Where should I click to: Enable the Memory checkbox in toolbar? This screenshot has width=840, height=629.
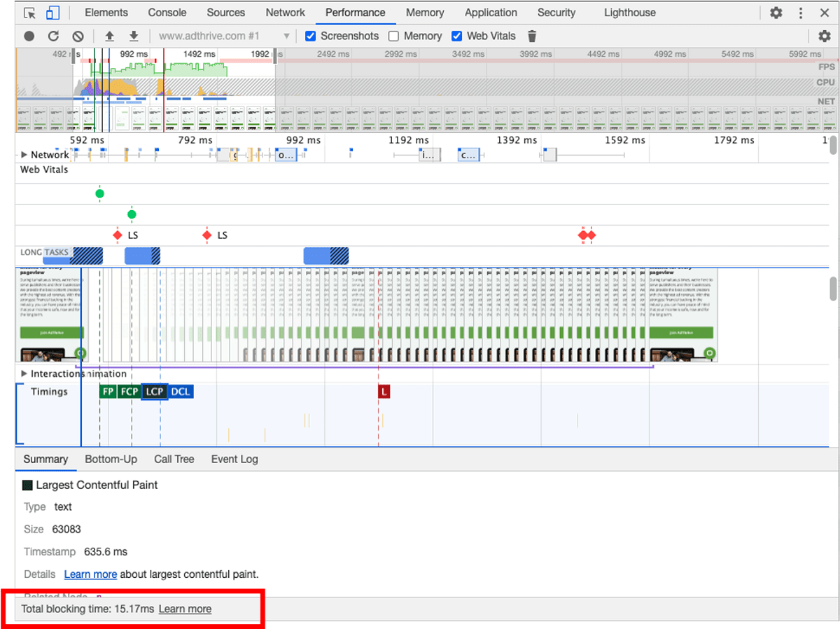[x=393, y=36]
